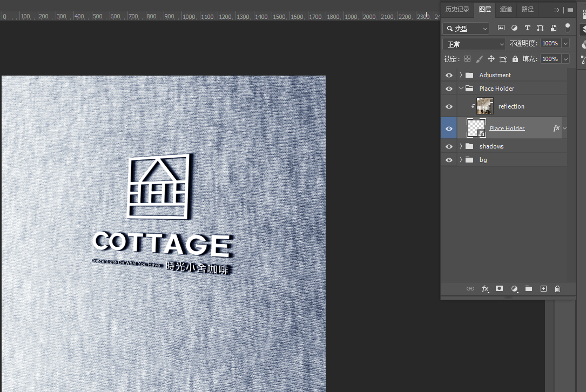Switch to the 路径 tab
This screenshot has width=586, height=392.
[527, 9]
